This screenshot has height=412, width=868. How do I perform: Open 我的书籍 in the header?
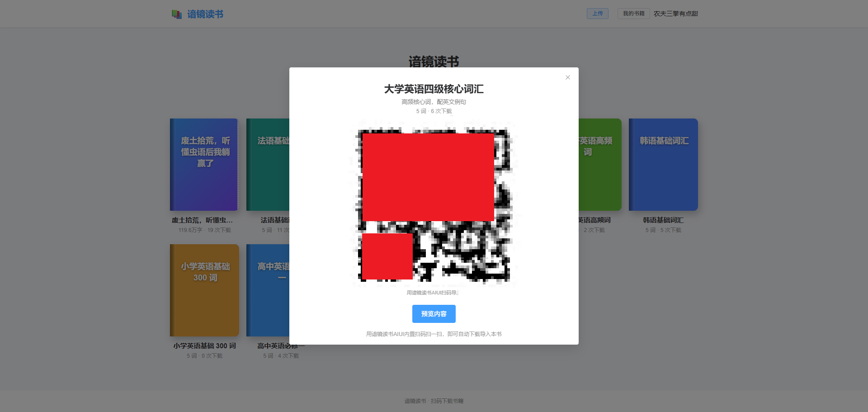tap(634, 14)
